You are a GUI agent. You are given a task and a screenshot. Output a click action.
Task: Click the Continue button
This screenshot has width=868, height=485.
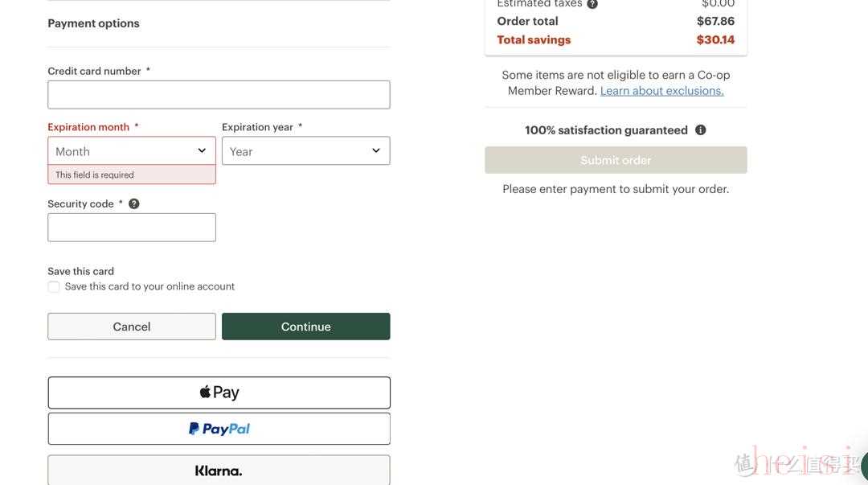(306, 327)
